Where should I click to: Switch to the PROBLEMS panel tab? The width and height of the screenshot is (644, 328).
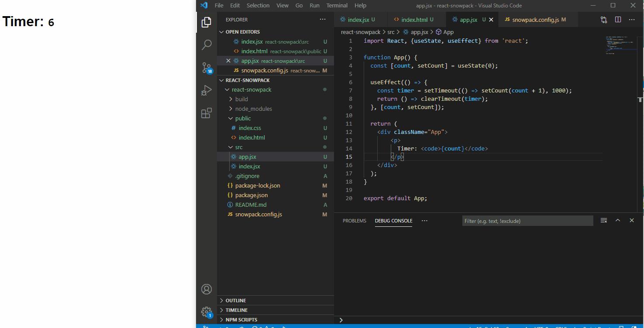[x=354, y=221]
